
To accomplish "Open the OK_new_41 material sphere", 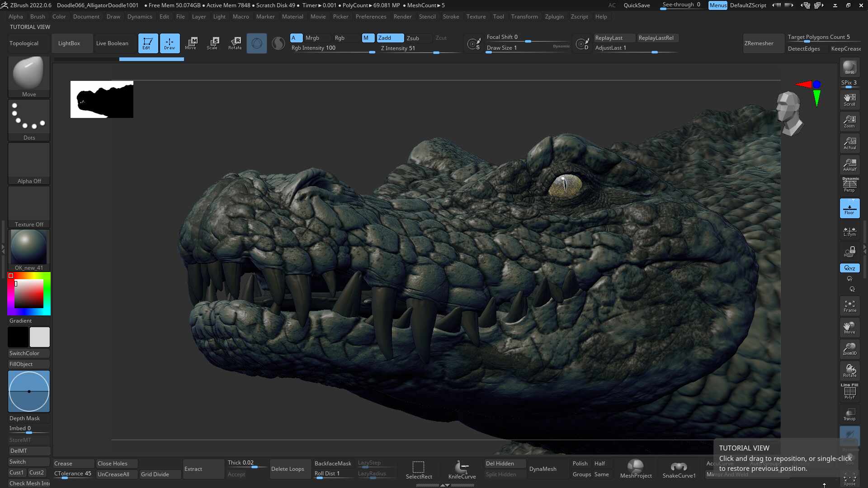I will (29, 250).
